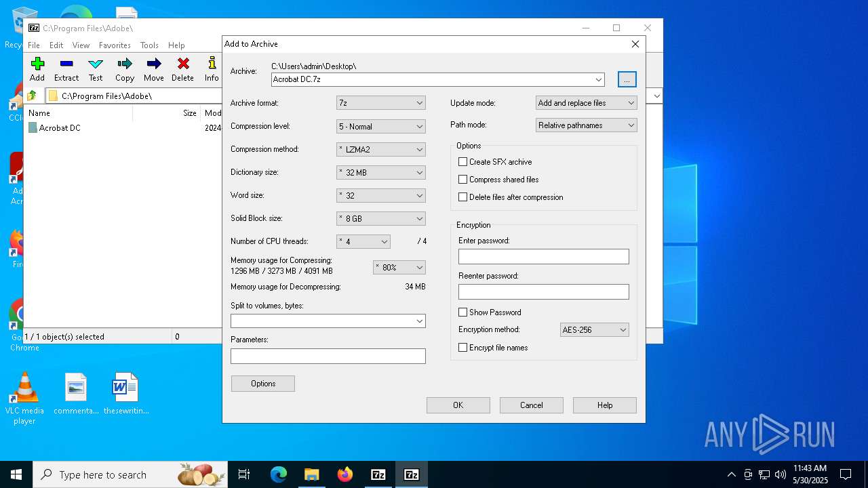The image size is (868, 488).
Task: Open the Archive format dropdown
Action: (x=381, y=103)
